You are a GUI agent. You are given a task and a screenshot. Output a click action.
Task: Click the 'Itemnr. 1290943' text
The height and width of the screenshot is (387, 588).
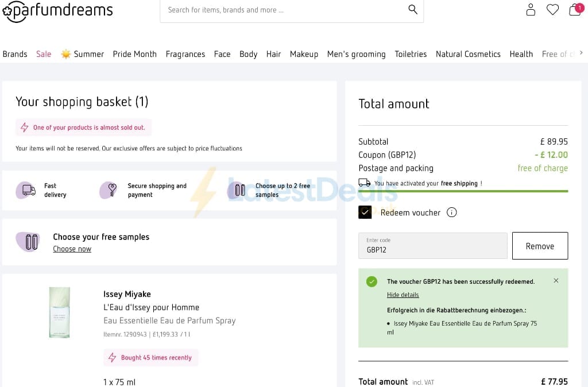pos(125,334)
